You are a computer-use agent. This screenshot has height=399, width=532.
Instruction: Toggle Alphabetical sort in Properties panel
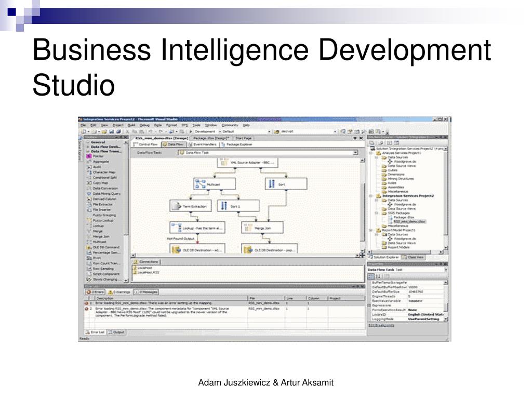(x=378, y=276)
